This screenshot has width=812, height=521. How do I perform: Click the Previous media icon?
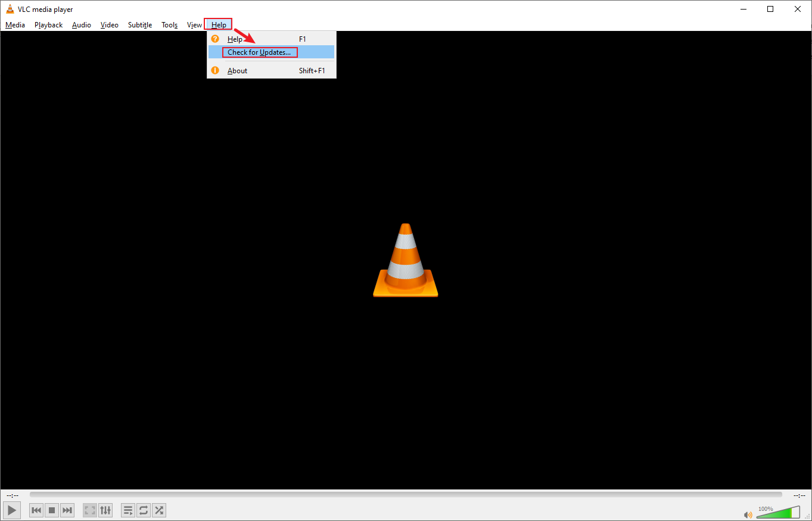[x=36, y=510]
